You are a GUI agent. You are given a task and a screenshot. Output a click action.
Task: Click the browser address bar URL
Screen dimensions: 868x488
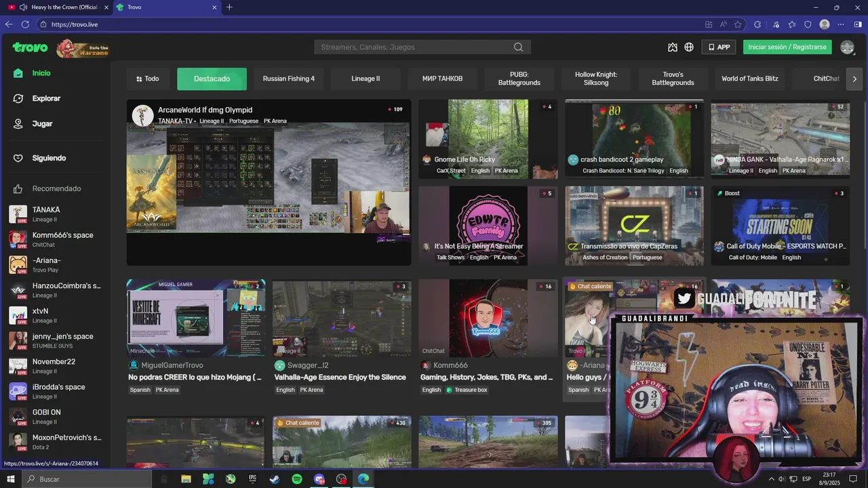pyautogui.click(x=75, y=24)
